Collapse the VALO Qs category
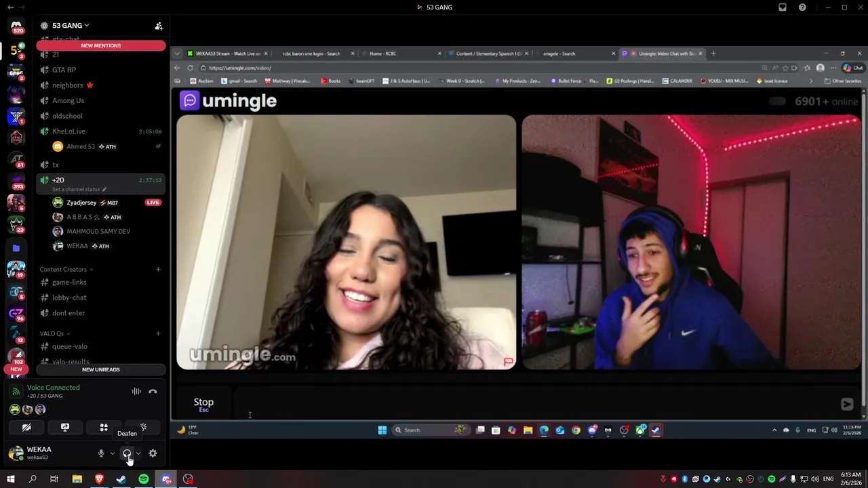 55,333
